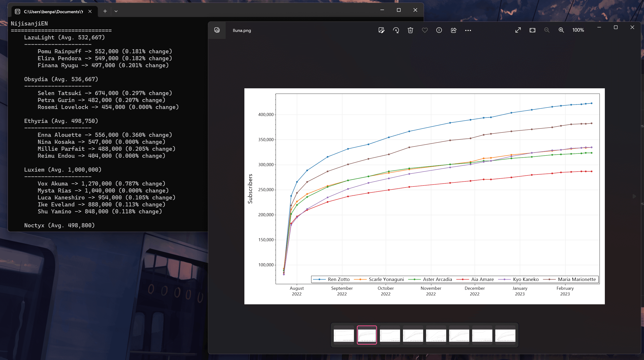Click the 'Finana Ryugu -> 497,000' line
The height and width of the screenshot is (360, 644).
103,66
